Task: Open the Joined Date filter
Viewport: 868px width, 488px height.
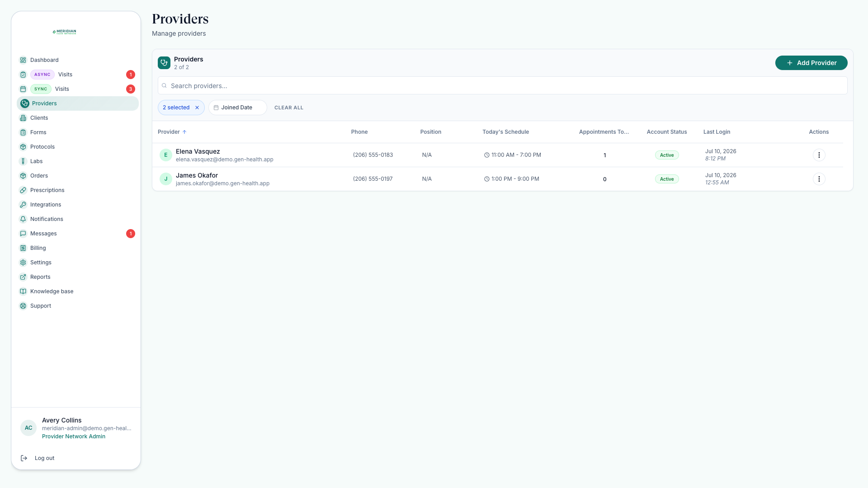Action: [x=237, y=108]
